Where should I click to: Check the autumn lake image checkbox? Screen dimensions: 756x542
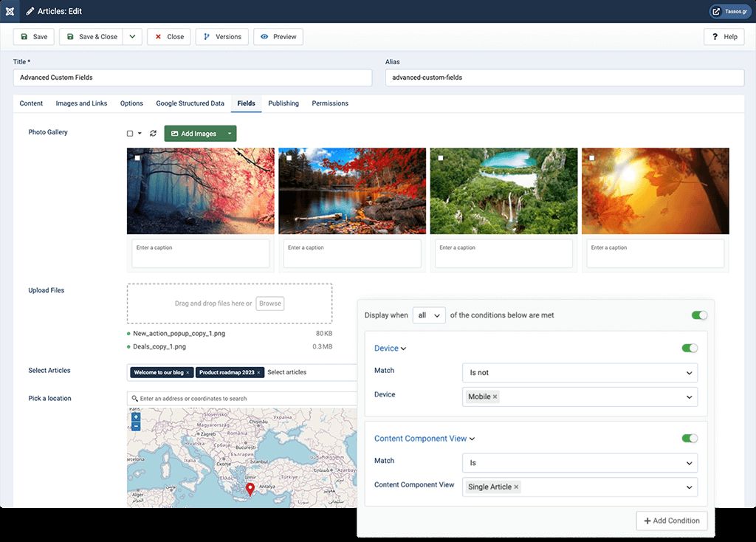pos(289,158)
